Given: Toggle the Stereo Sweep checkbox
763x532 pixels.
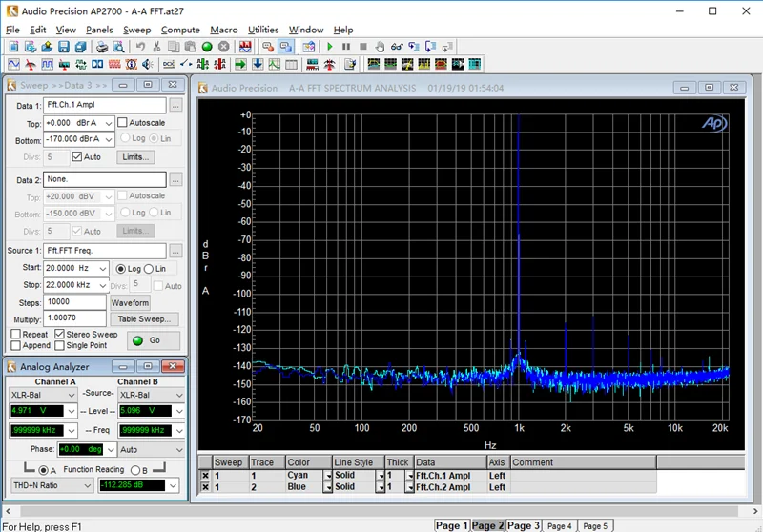Looking at the screenshot, I should coord(59,334).
